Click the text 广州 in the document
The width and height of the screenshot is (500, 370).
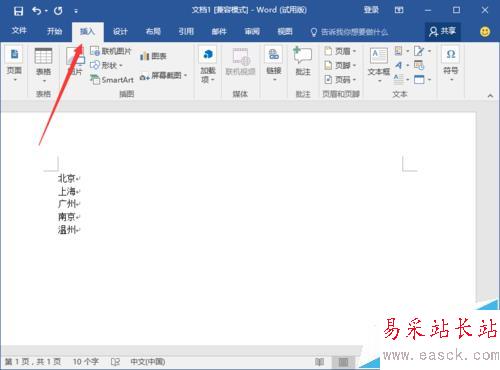click(x=67, y=204)
